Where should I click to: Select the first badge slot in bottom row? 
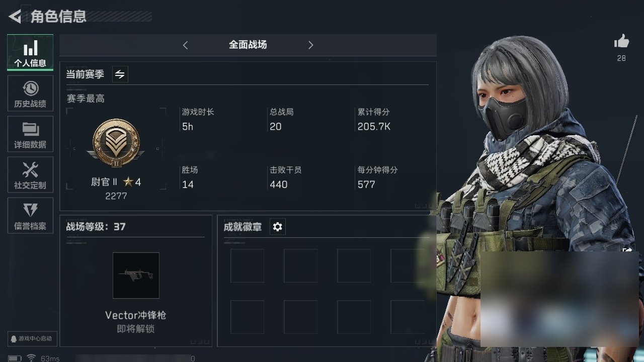click(x=247, y=317)
